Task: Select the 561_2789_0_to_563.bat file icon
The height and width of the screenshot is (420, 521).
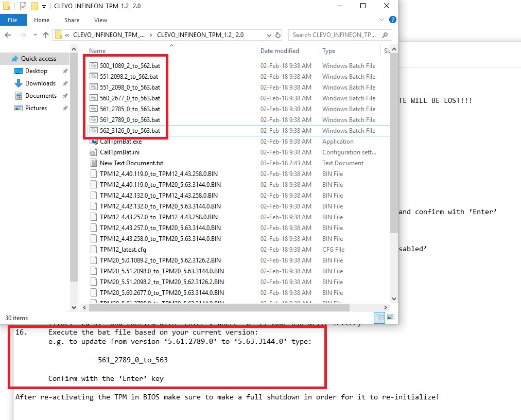Action: [x=94, y=119]
